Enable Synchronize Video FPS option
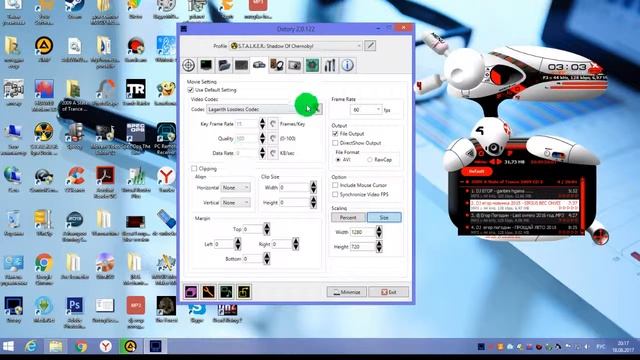Viewport: 640px width, 360px height. point(335,194)
